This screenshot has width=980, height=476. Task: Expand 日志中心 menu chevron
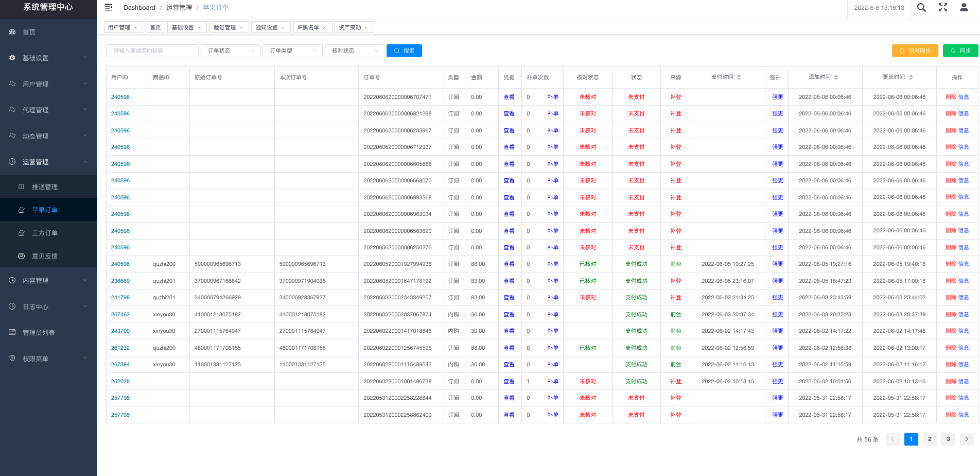pos(85,306)
